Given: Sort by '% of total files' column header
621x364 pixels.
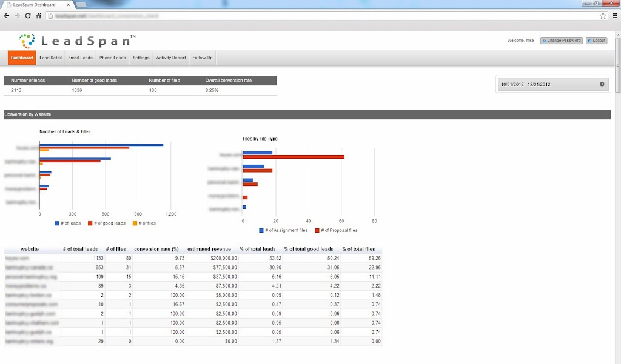Looking at the screenshot, I should coord(358,250).
